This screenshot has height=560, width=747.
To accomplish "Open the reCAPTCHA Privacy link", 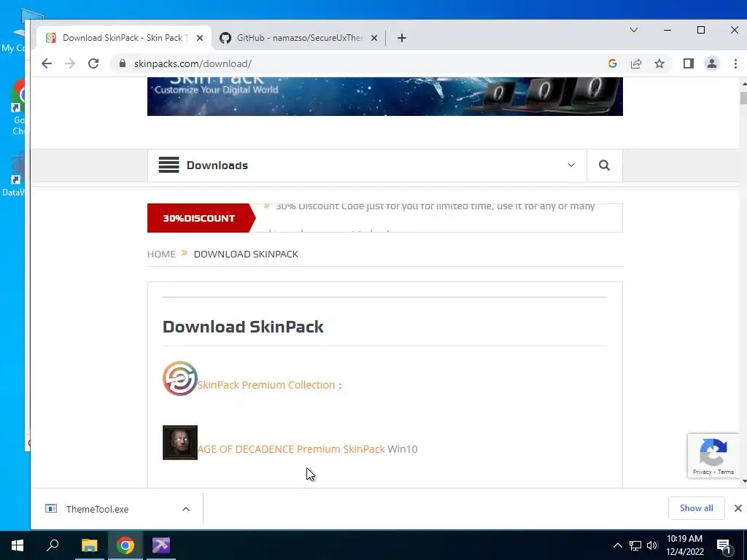I will click(702, 472).
